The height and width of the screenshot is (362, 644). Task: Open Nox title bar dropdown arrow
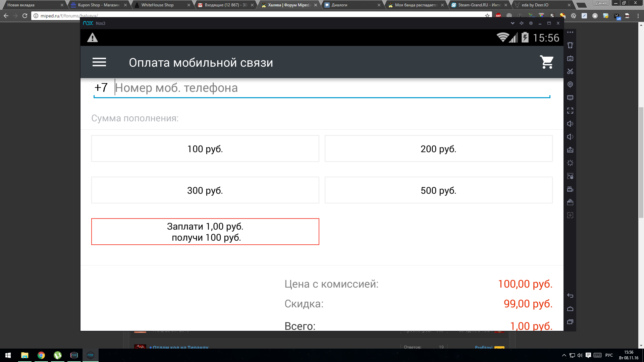(x=513, y=23)
